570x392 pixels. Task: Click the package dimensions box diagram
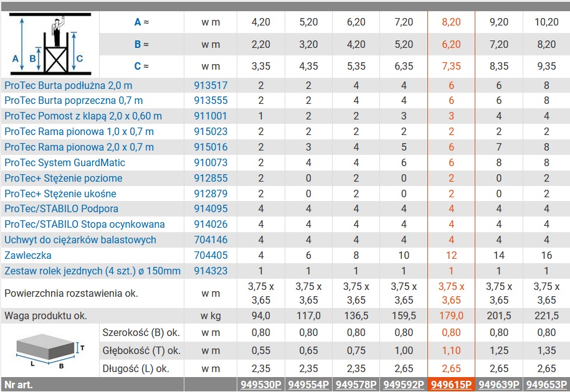point(50,350)
